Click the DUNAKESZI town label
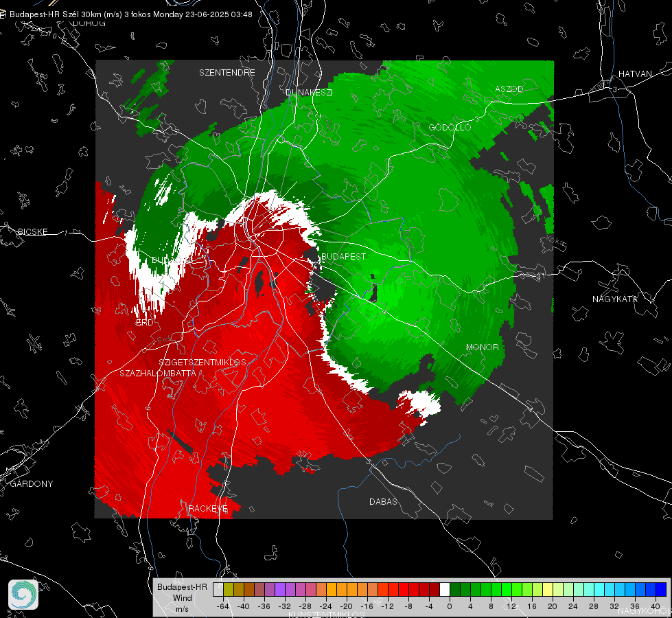 (x=309, y=92)
